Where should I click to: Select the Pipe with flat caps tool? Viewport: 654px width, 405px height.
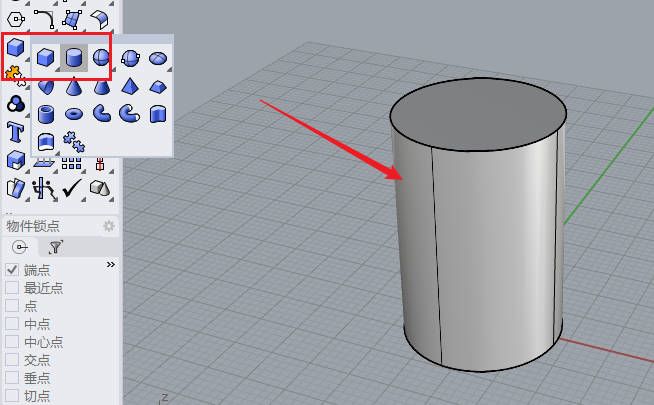click(101, 113)
